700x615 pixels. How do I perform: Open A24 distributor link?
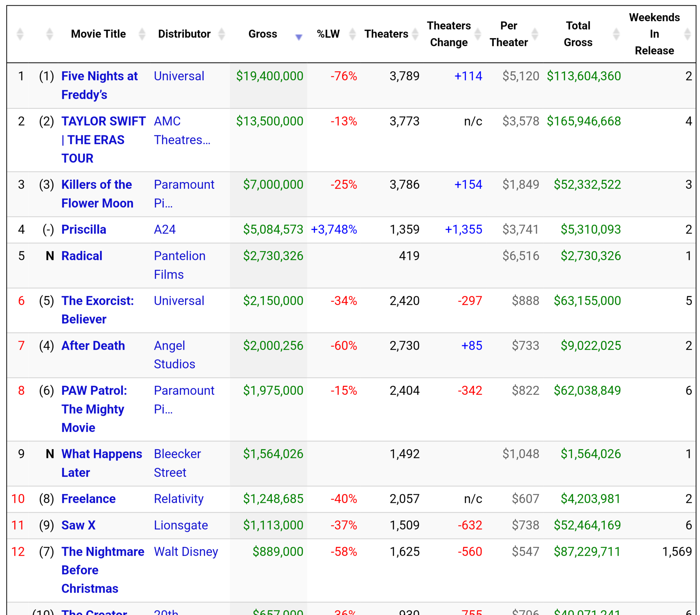coord(164,229)
